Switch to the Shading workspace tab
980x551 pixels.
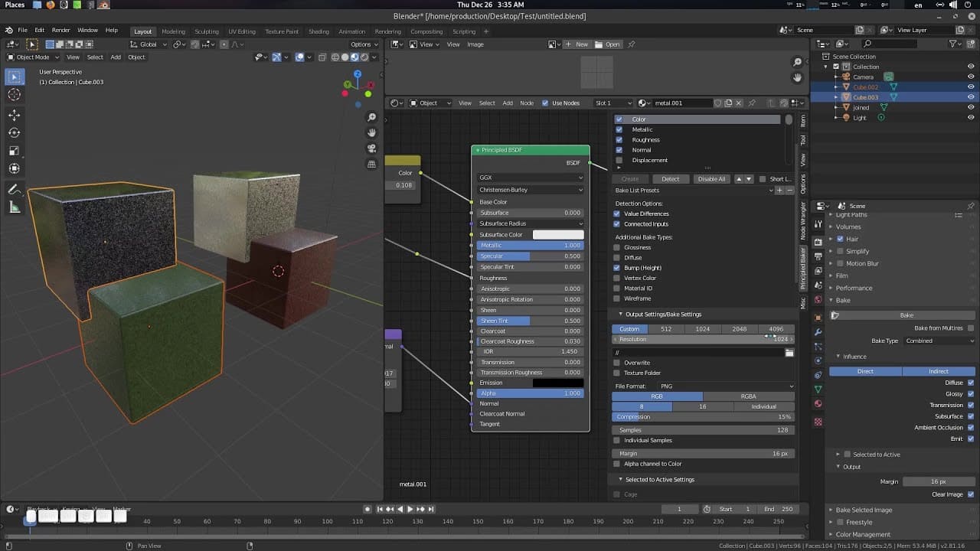[318, 31]
